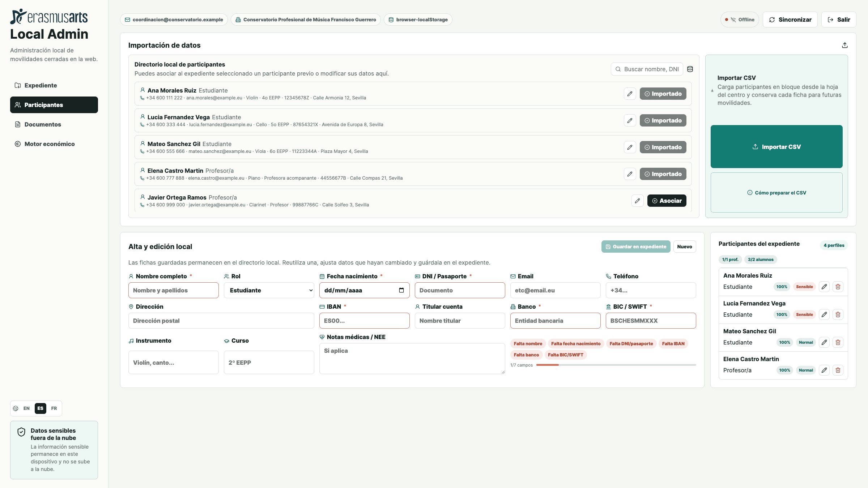Delete Lucia Fernandez Vega from expediente
868x488 pixels.
coord(838,314)
